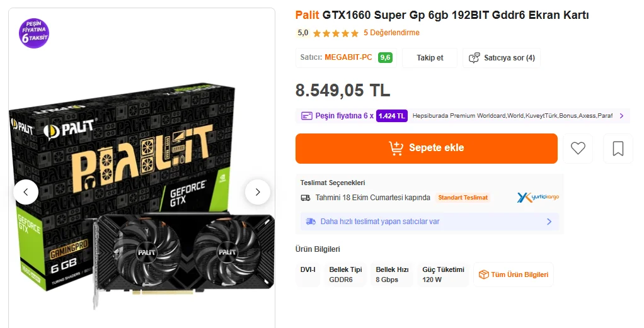This screenshot has height=328, width=644.
Task: Open Tüm Ürün Bilgileri details
Action: (514, 274)
